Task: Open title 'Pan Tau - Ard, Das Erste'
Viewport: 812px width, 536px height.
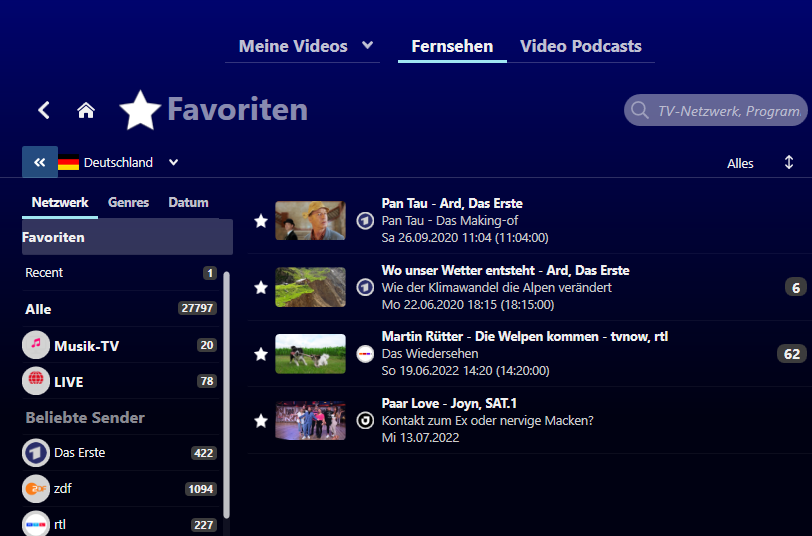Action: (452, 204)
